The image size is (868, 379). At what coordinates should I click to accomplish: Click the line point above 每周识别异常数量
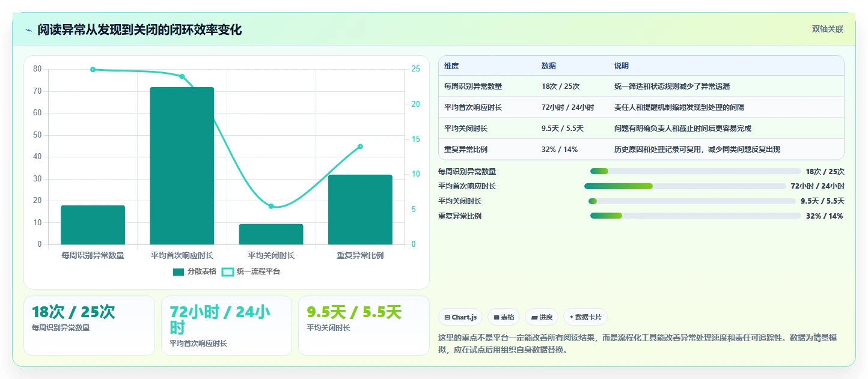[x=93, y=70]
